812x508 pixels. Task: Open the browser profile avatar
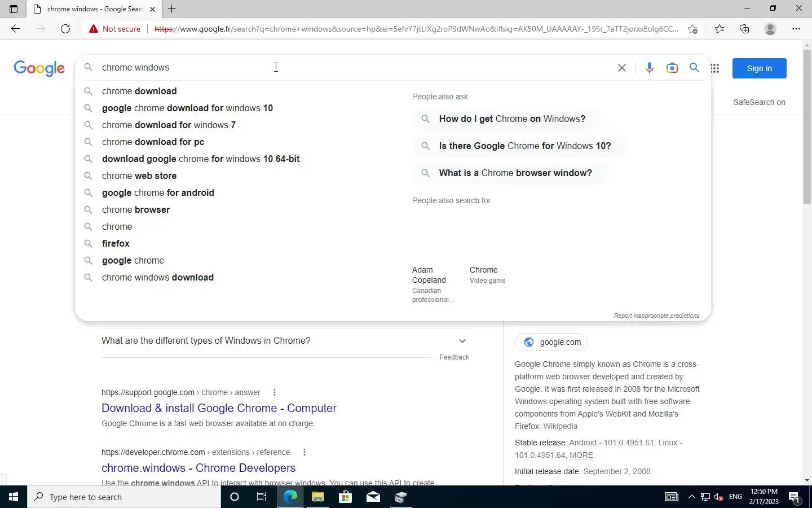tap(770, 29)
